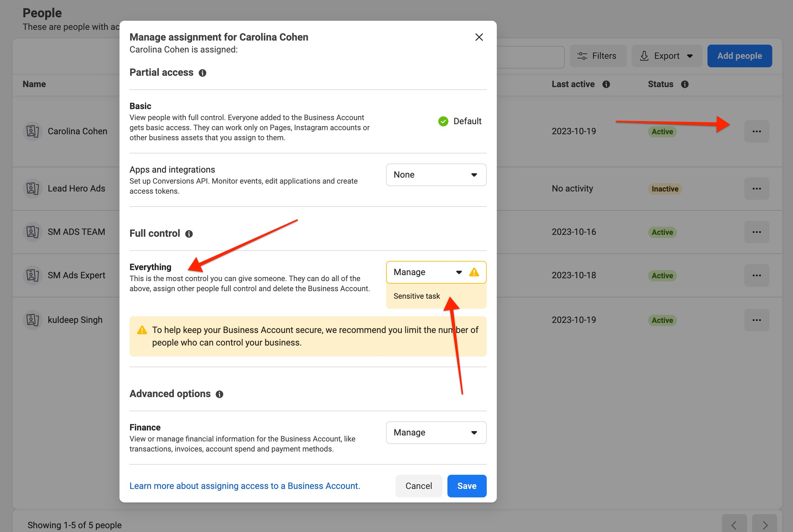Click the green Default checkmark for Basic
This screenshot has height=532, width=793.
pos(443,121)
